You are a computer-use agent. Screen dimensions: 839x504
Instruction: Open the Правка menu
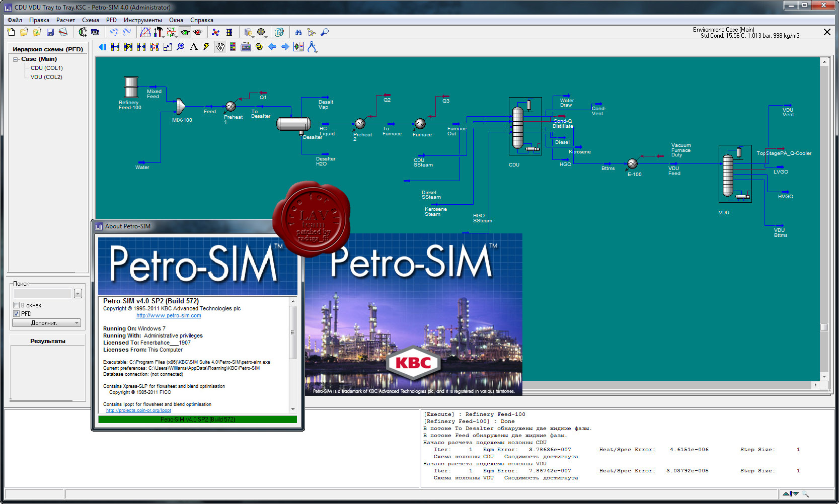point(39,20)
